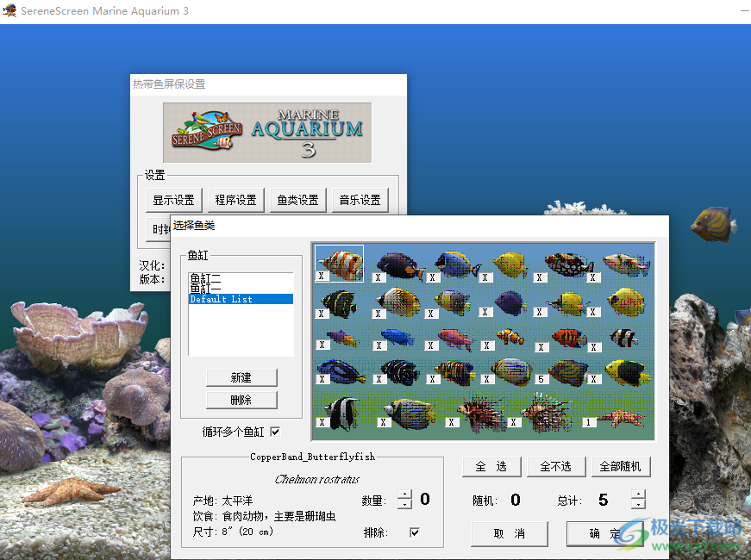Open 鱼类设置 in the settings window
Viewport: 751px width, 560px height.
click(x=298, y=200)
